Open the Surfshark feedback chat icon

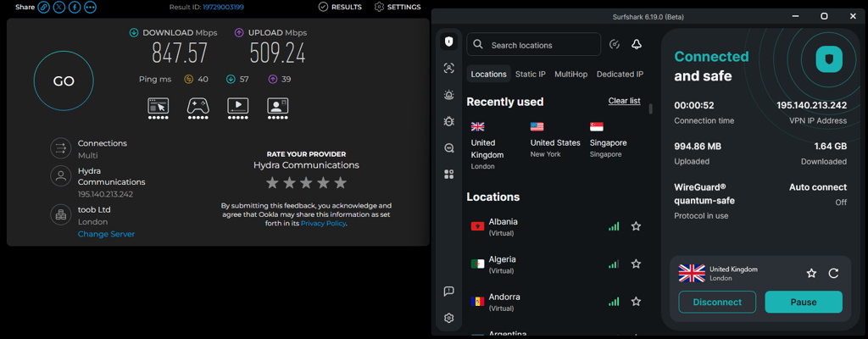[449, 292]
